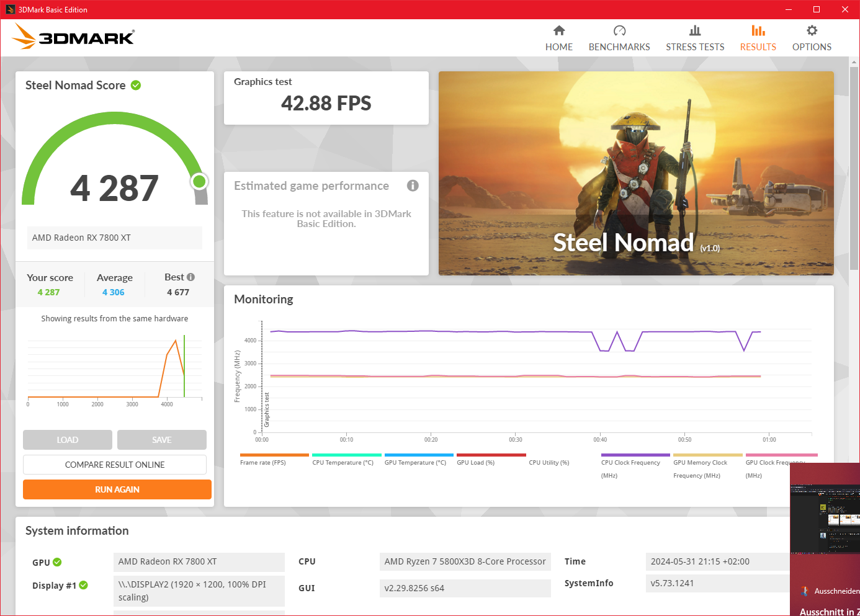Click 3DMark app icon in title bar
Image resolution: width=860 pixels, height=616 pixels.
tap(11, 9)
